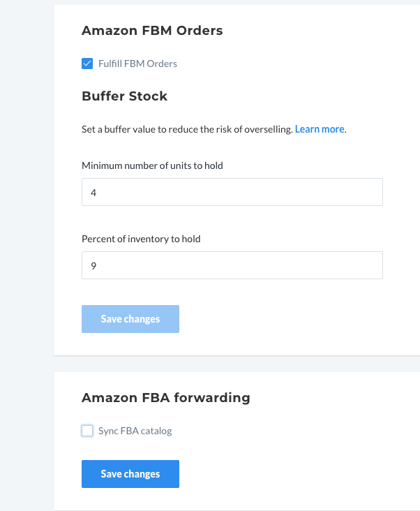
Task: Click the value 9 in the percent field
Action: pyautogui.click(x=93, y=265)
